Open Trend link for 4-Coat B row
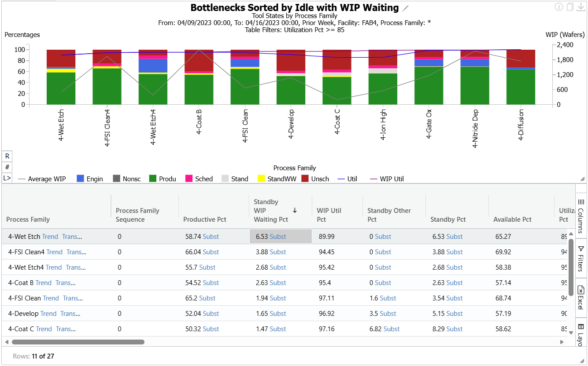 pyautogui.click(x=44, y=282)
